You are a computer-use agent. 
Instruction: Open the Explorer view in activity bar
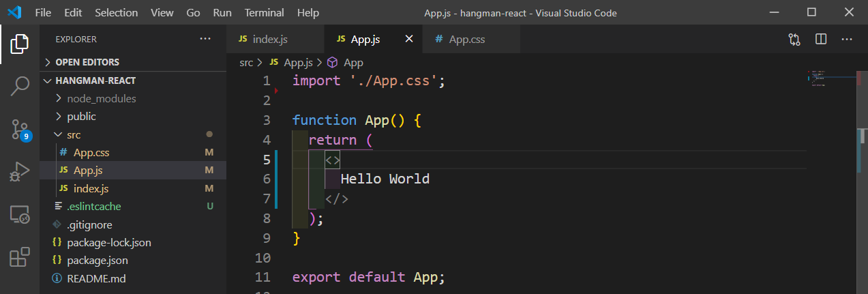(x=20, y=44)
